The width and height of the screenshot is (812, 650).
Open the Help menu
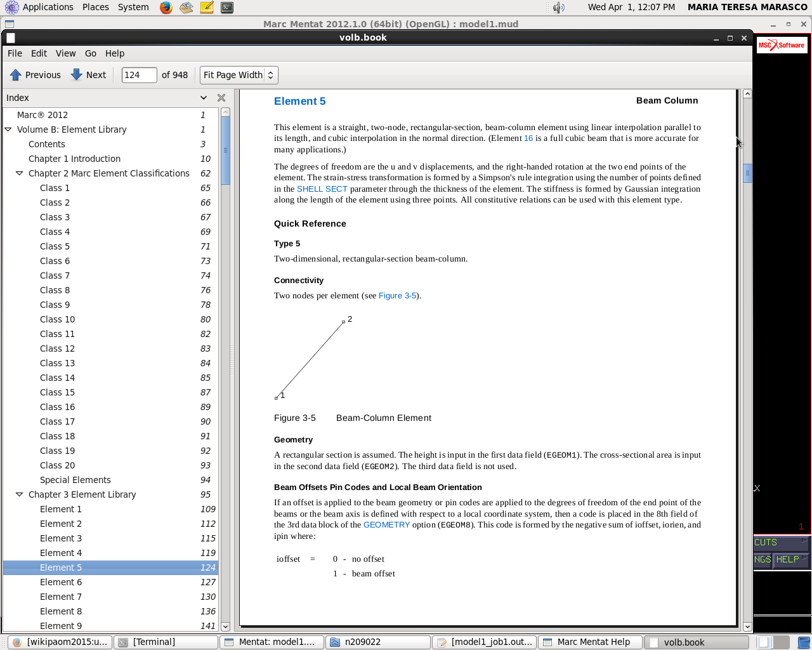tap(115, 53)
